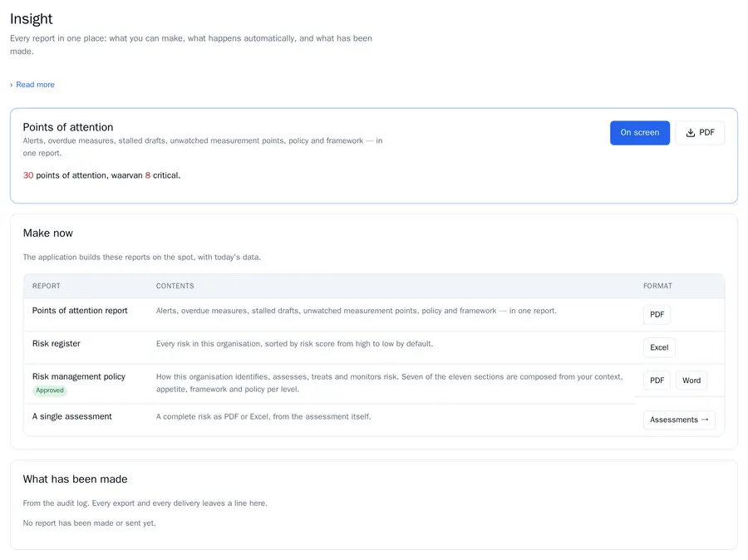Image resolution: width=748 pixels, height=560 pixels.
Task: Click the CONTENTS column header
Action: coord(175,286)
